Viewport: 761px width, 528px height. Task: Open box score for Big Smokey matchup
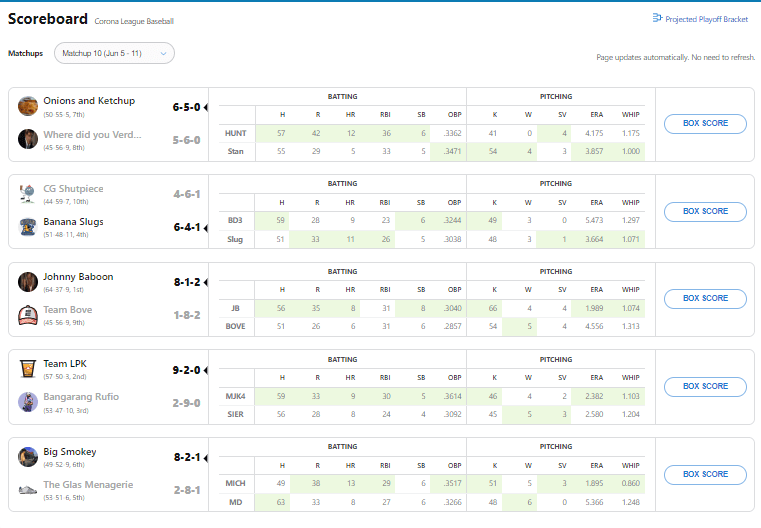[x=705, y=474]
